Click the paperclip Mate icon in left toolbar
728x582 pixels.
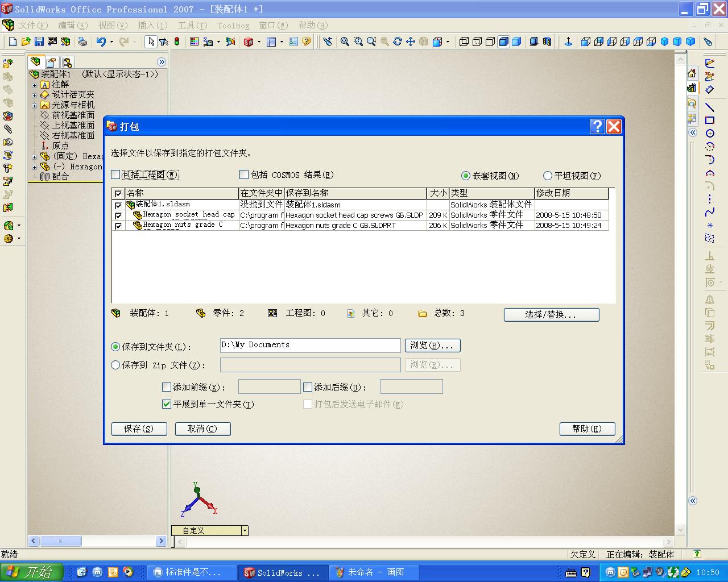click(8, 129)
